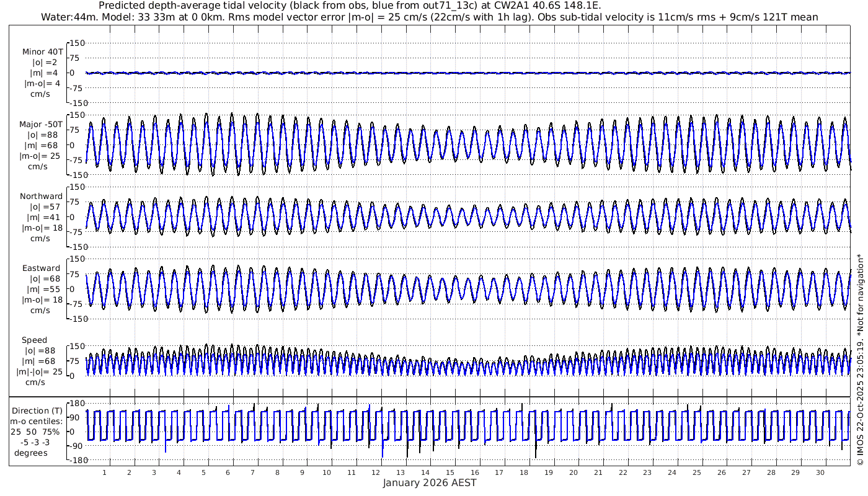Screen dimensions: 868x496
Task: Pick day 22 on the date axis
Action: 623,472
